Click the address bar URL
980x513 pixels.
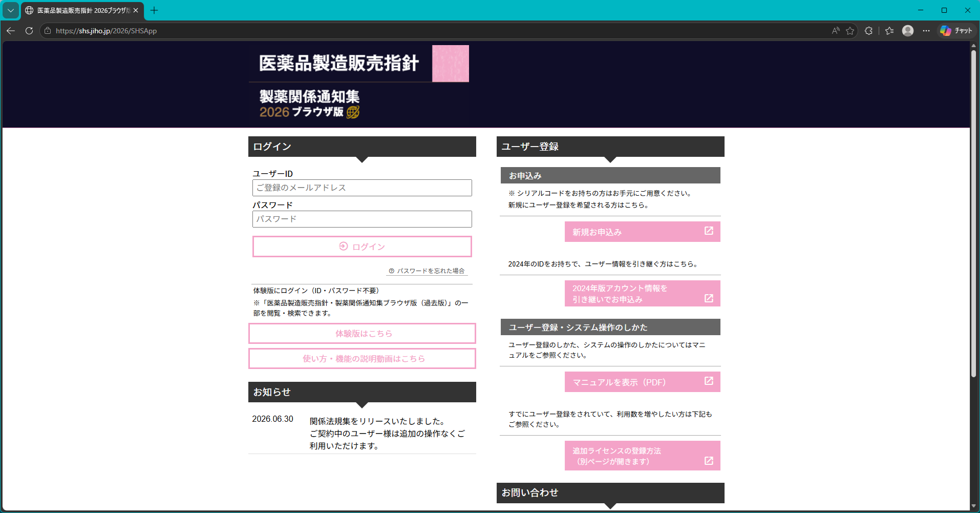pyautogui.click(x=106, y=31)
